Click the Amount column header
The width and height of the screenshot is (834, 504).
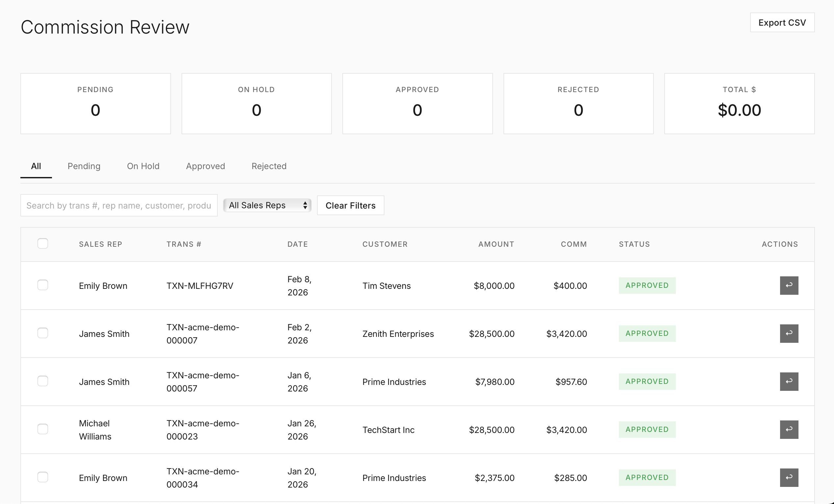[x=496, y=244]
